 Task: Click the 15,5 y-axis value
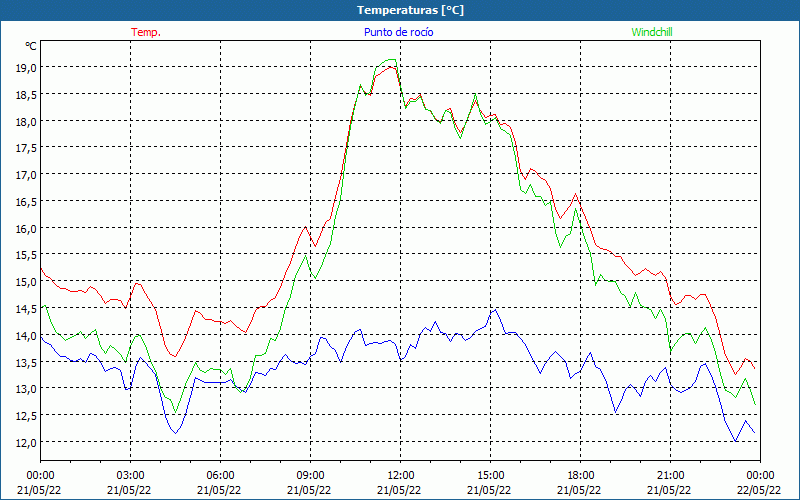click(x=26, y=255)
